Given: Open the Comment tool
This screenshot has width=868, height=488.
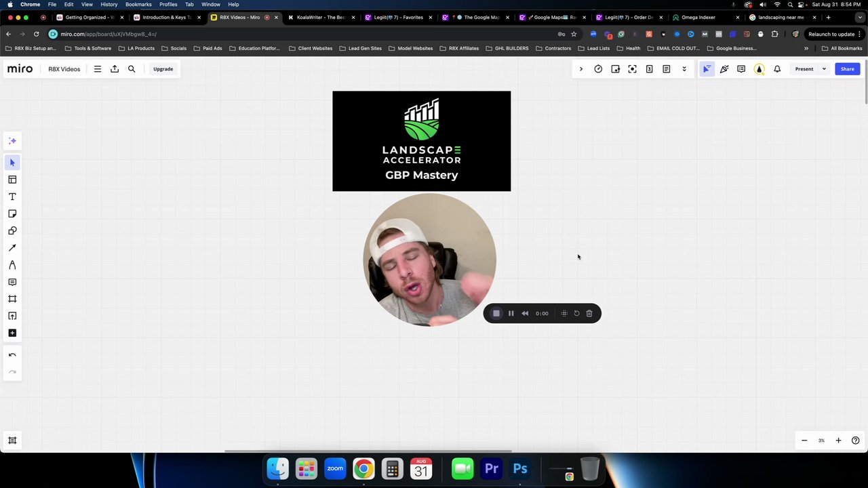Looking at the screenshot, I should click(12, 282).
